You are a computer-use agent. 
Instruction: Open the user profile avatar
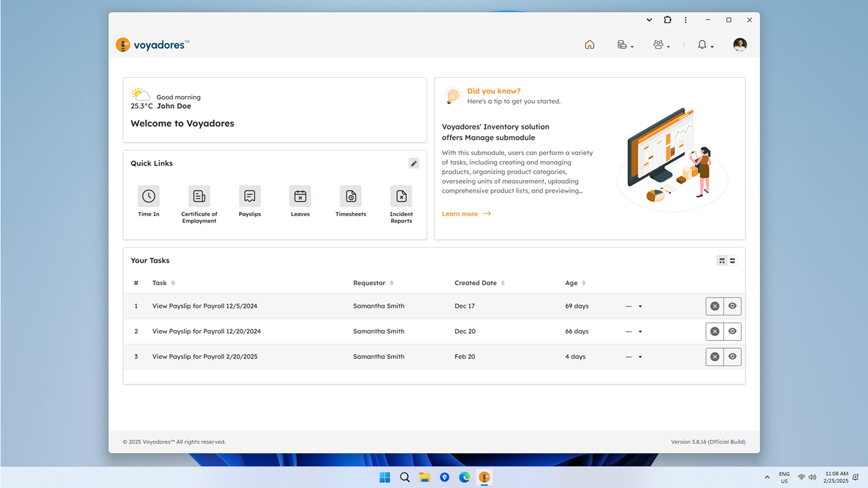coord(740,44)
